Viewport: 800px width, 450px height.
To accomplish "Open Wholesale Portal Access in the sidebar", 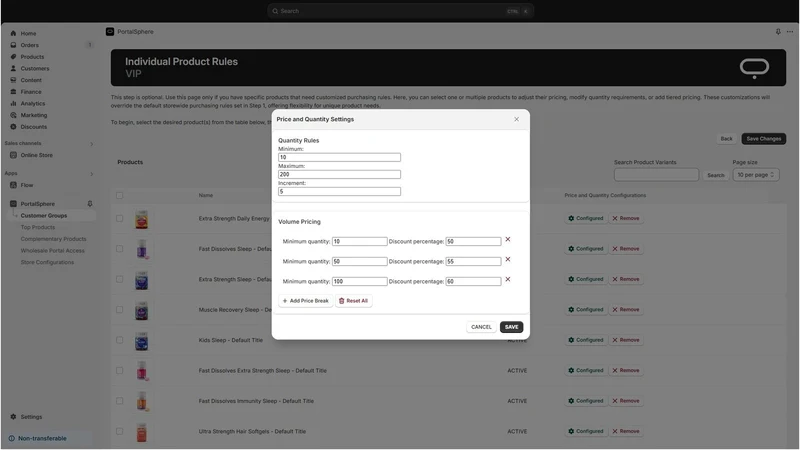I will [x=53, y=251].
